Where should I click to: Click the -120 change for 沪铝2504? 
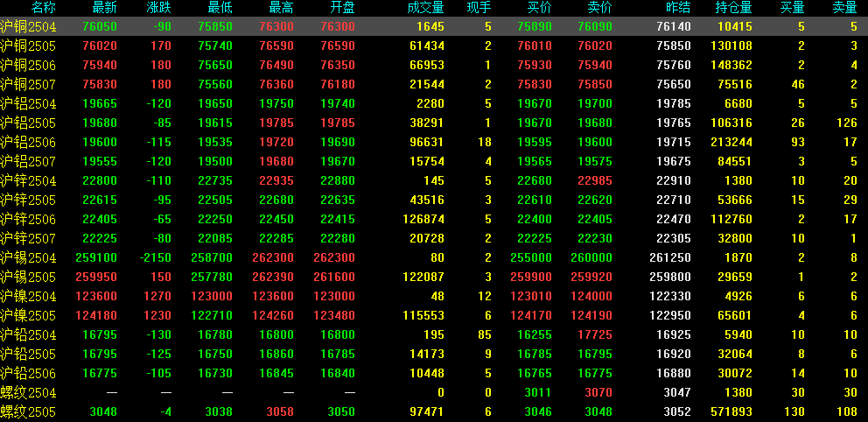[159, 103]
